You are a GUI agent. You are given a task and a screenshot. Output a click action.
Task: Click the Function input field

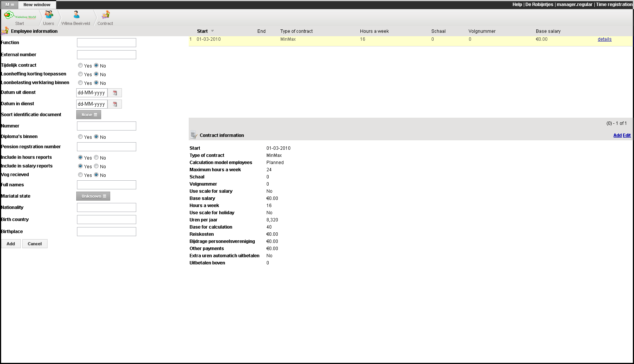(106, 43)
